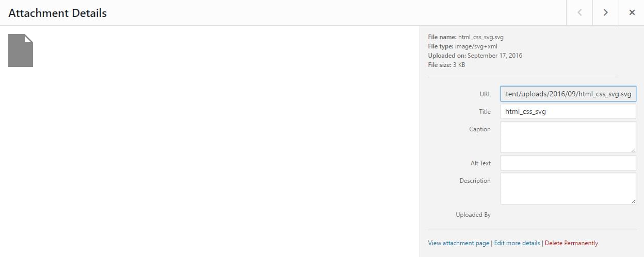Click the Alt Text field label
This screenshot has height=257, width=644.
tap(477, 163)
